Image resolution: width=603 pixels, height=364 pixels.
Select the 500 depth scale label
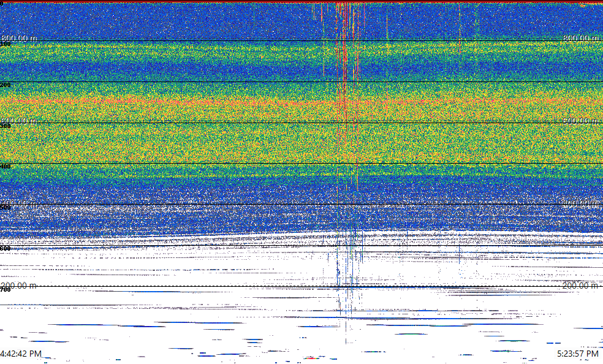click(6, 208)
